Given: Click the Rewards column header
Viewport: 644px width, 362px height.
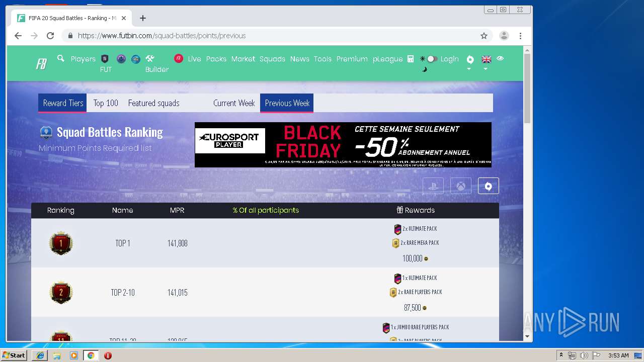Looking at the screenshot, I should coord(416,210).
